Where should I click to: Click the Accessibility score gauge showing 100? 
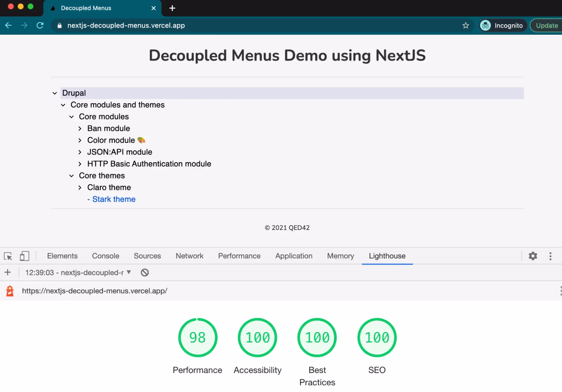pos(257,338)
